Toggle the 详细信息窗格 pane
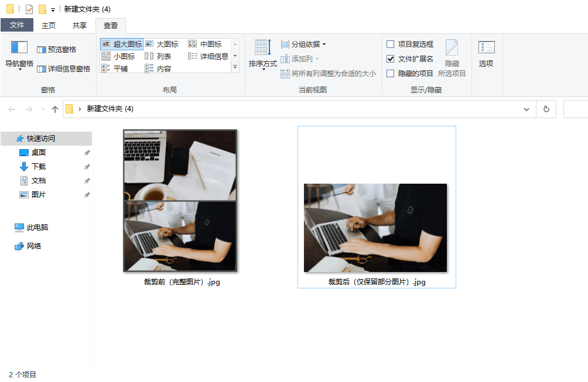The width and height of the screenshot is (588, 382). [64, 69]
